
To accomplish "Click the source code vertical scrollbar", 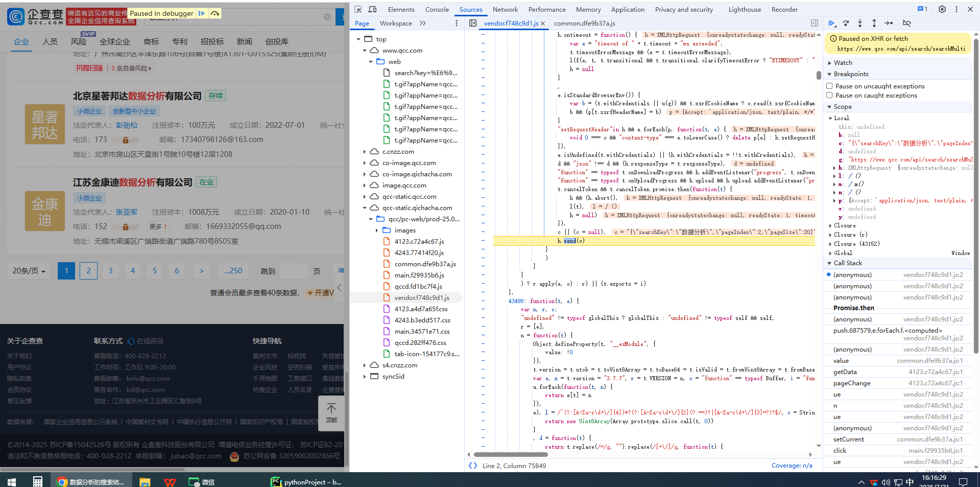I will tap(819, 75).
